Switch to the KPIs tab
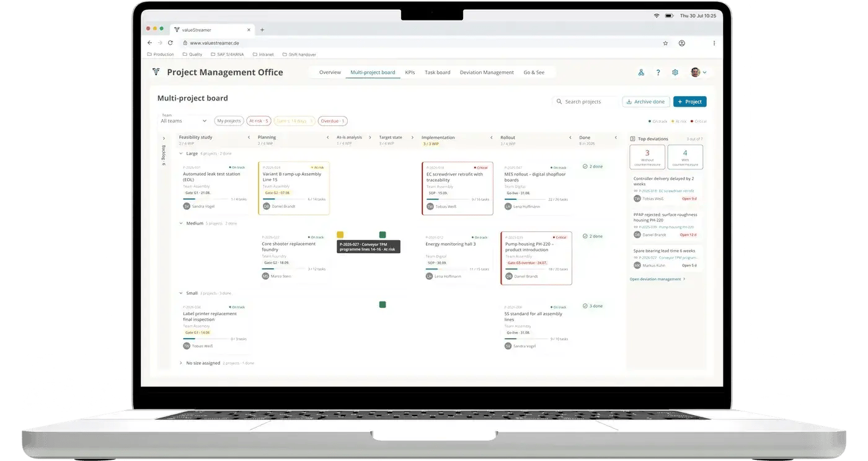Screen dimensions: 868x461 [x=410, y=73]
